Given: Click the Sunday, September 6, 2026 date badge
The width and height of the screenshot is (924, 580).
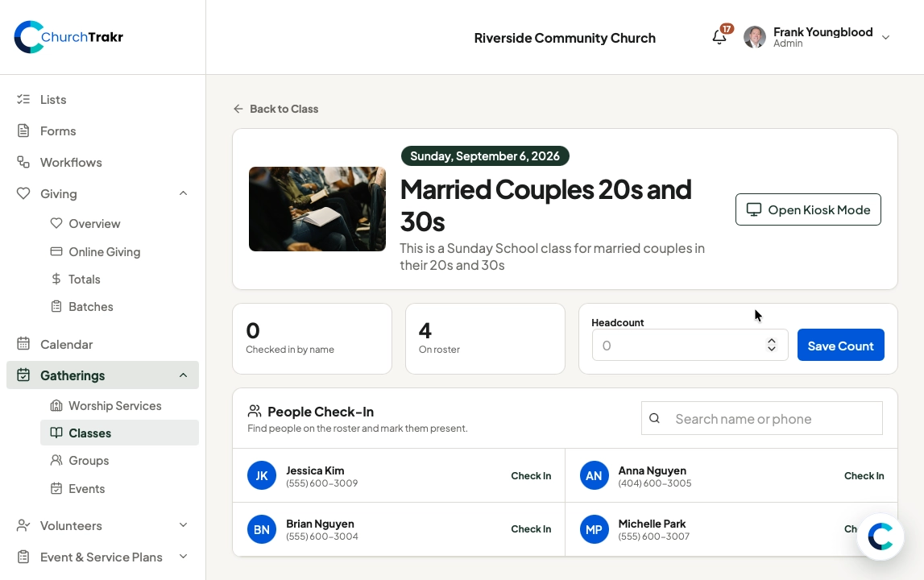Looking at the screenshot, I should pos(485,156).
